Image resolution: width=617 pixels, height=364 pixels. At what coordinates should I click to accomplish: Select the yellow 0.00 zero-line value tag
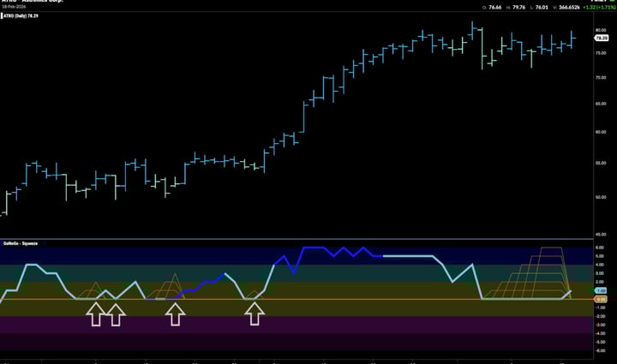[x=601, y=299]
